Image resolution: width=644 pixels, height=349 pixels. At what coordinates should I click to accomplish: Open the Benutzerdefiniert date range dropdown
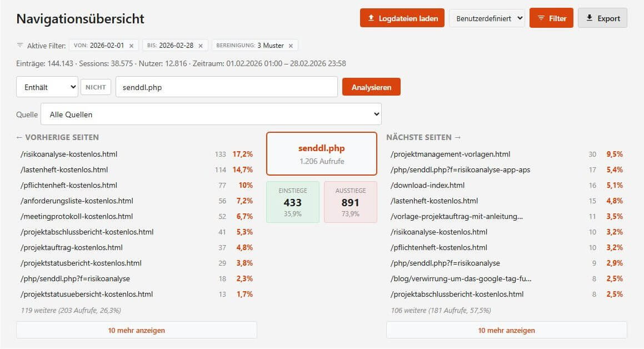pyautogui.click(x=487, y=18)
